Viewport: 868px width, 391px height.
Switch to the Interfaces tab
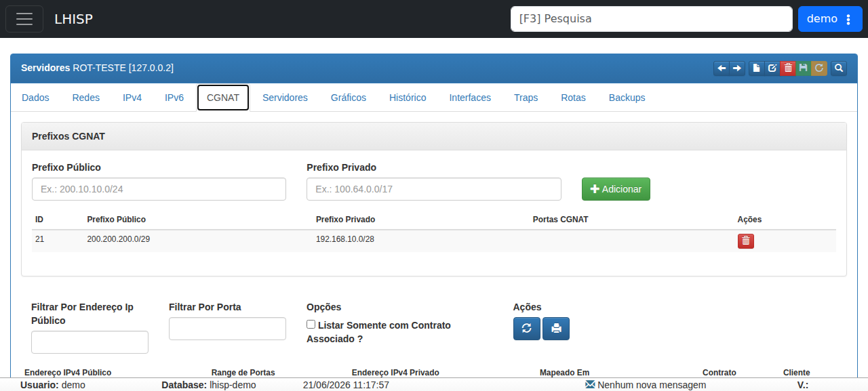470,98
